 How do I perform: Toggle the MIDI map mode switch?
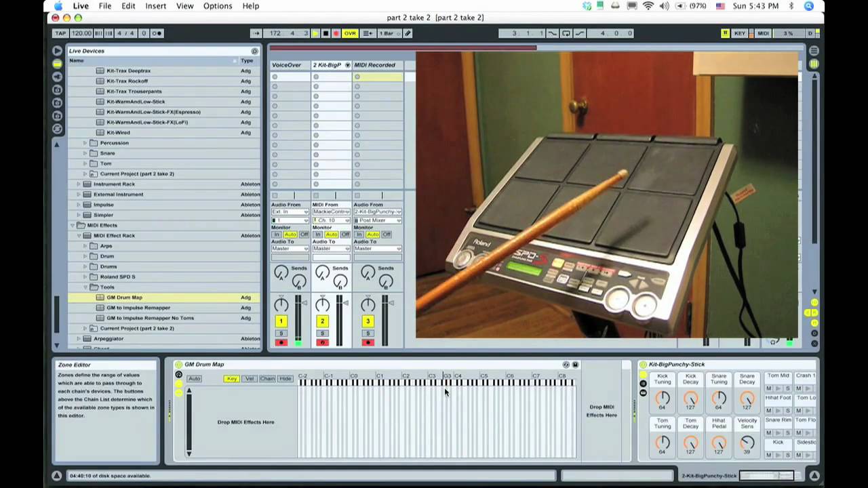coord(763,33)
